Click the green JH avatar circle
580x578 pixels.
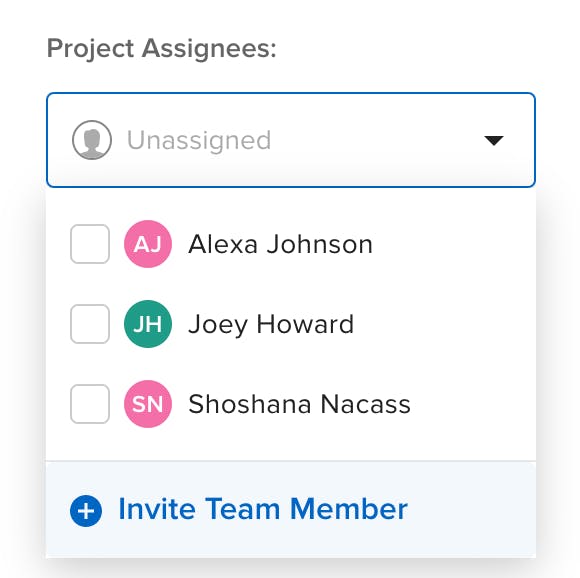pos(148,324)
